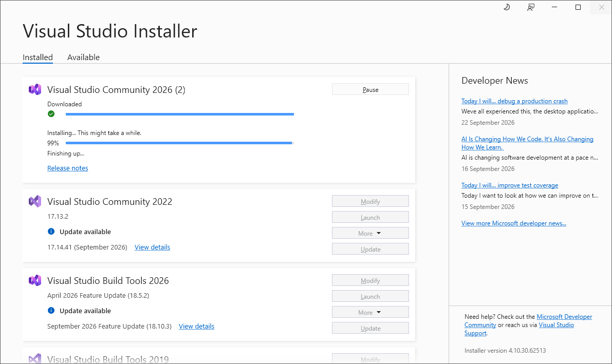The image size is (612, 364).
Task: Click the info icon for Community 2022 update
Action: [51, 232]
